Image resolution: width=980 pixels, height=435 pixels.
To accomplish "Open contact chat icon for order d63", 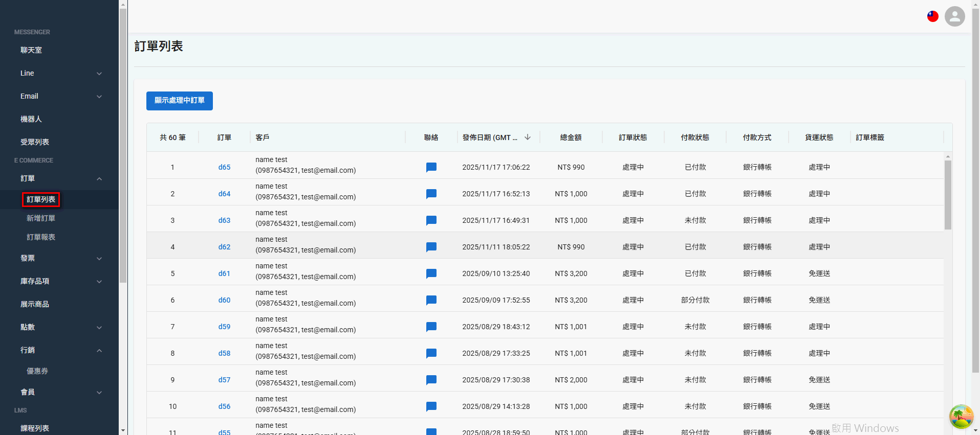I will pos(431,220).
